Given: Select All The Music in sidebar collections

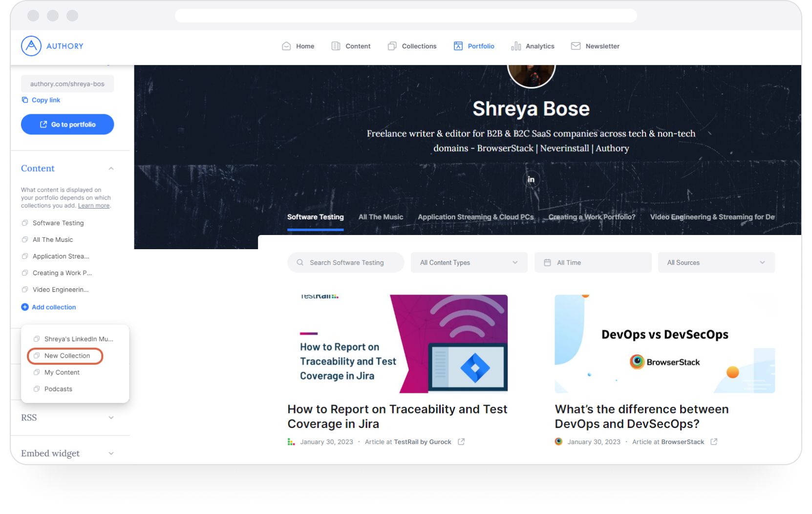Looking at the screenshot, I should click(47, 239).
